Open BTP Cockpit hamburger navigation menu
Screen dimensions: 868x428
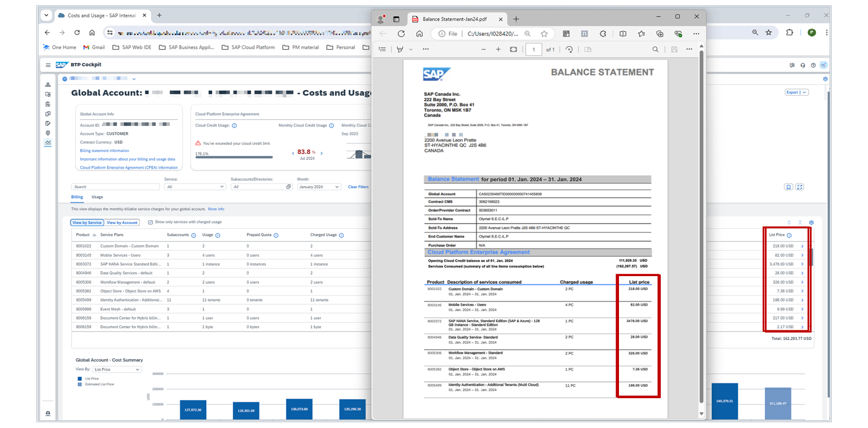pyautogui.click(x=48, y=65)
